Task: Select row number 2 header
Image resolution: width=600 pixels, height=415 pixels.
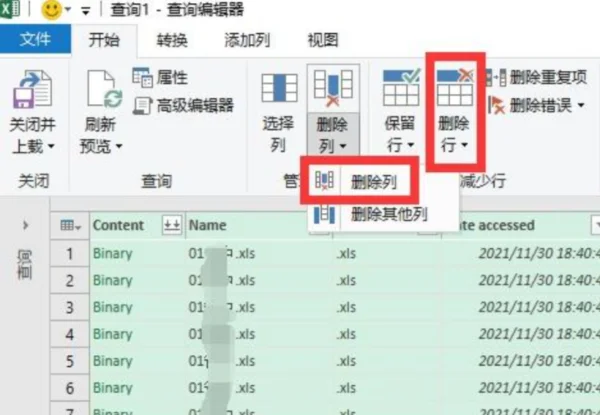Action: point(70,281)
